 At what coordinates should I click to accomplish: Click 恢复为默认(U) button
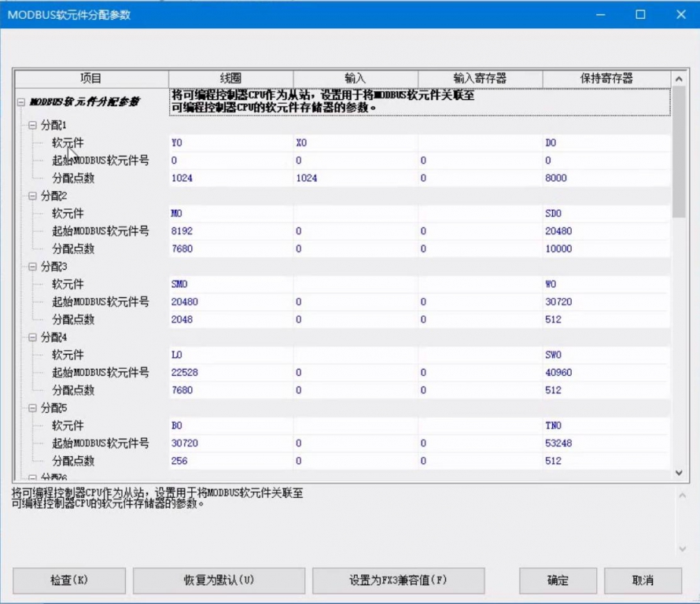219,580
